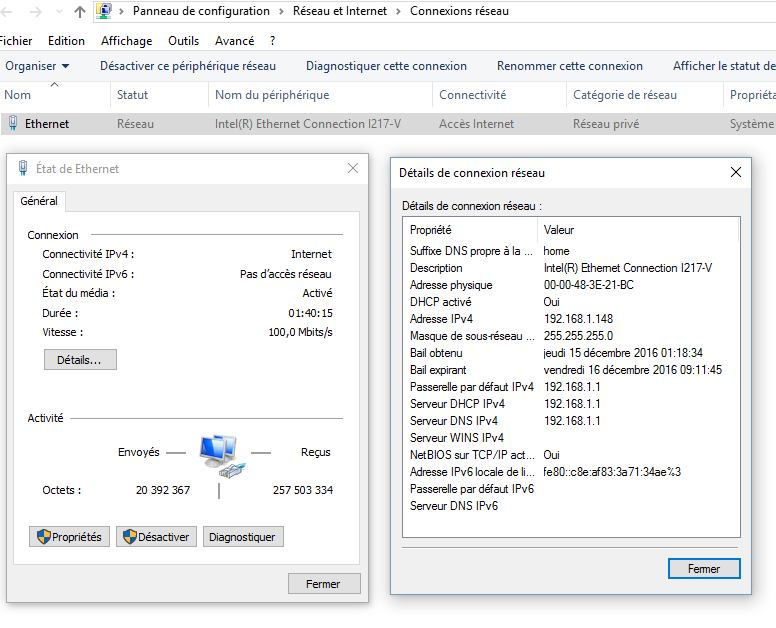Click the forward arrow navigation button
Viewport: 776px width, 628px height.
click(x=37, y=12)
